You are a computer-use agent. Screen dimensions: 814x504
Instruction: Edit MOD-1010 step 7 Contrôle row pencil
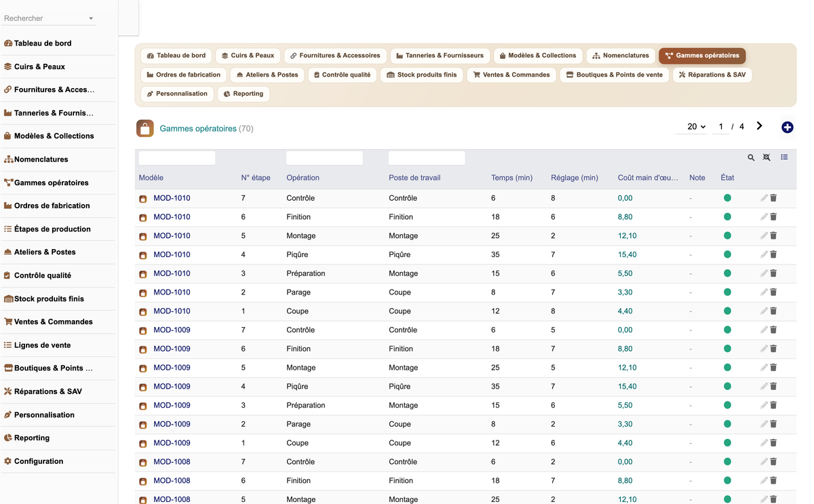(x=764, y=198)
